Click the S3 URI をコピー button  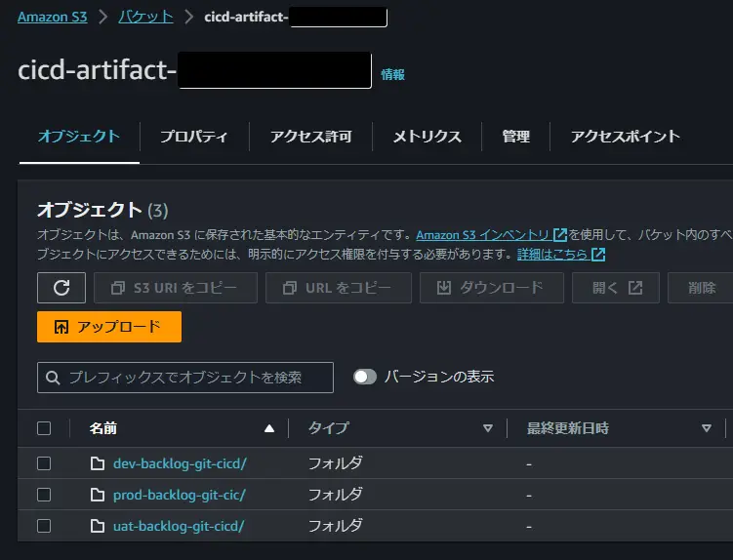176,288
